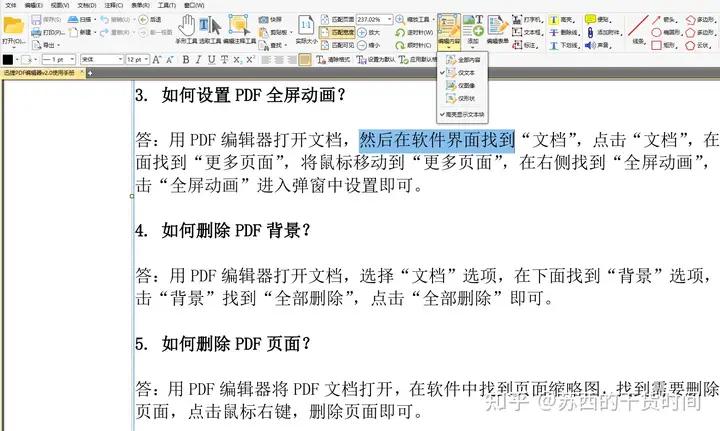Click the sticky note (便贴) icon

[590, 20]
